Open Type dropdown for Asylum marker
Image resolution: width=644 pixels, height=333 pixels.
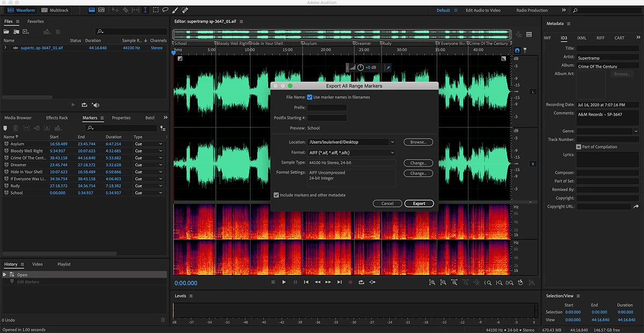click(x=148, y=144)
